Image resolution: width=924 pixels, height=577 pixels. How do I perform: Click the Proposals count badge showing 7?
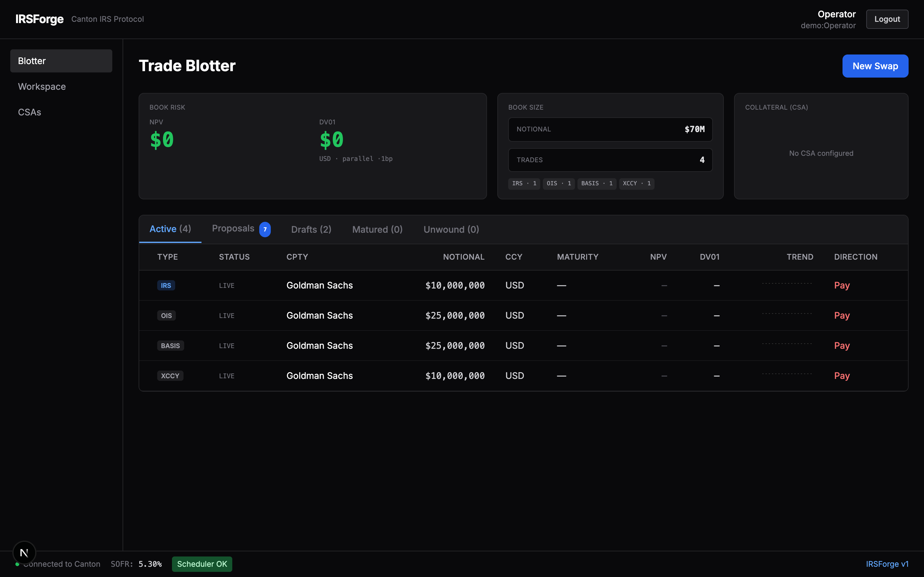coord(265,229)
